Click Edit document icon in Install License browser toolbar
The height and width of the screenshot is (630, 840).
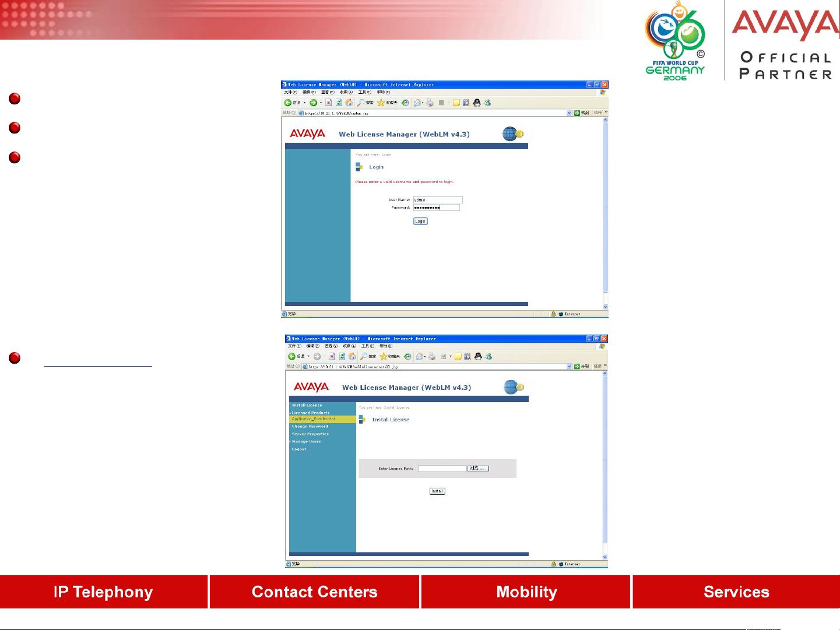coord(443,356)
